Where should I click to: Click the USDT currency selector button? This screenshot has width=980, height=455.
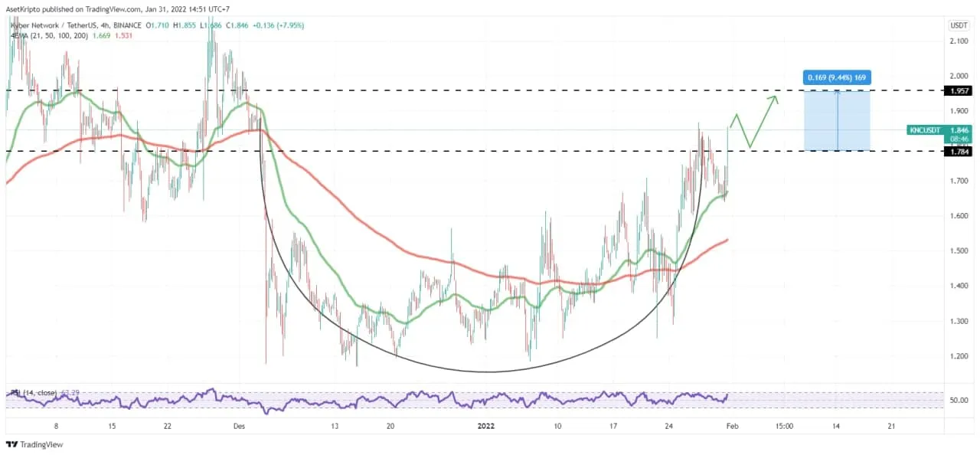coord(959,25)
